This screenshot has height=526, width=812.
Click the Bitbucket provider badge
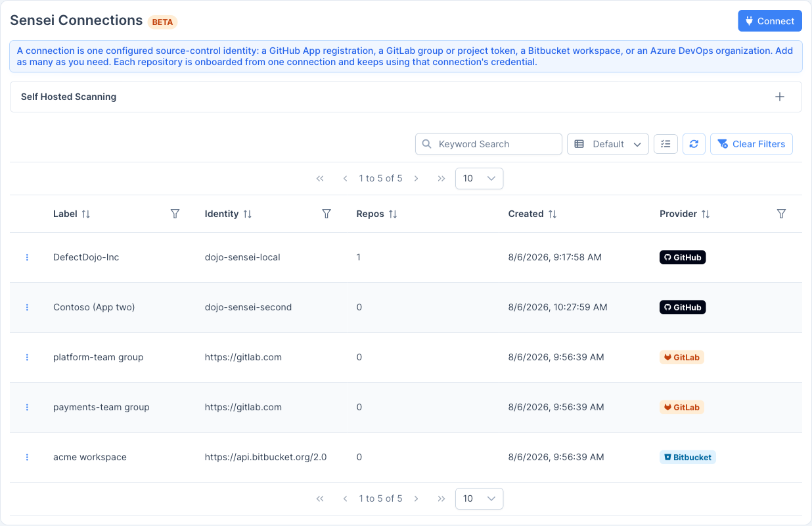687,458
